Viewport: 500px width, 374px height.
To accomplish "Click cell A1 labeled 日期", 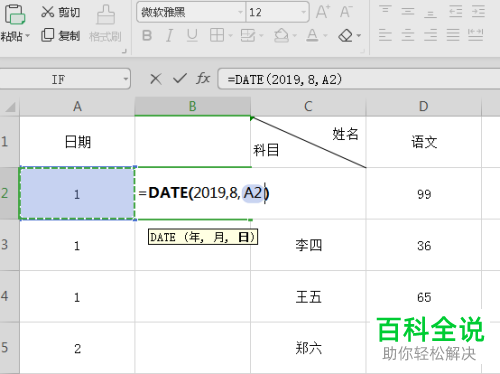I will coord(77,142).
